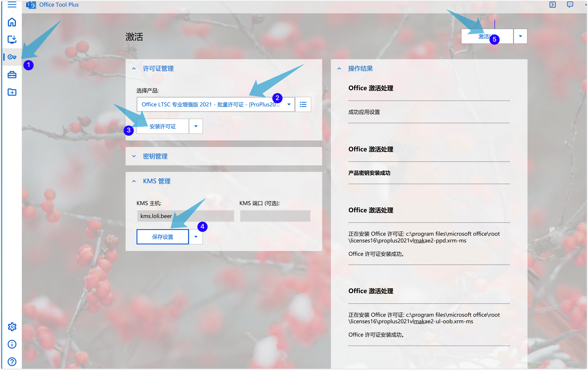Open the product selection dropdown
Screen dimensions: 588x370
(289, 105)
